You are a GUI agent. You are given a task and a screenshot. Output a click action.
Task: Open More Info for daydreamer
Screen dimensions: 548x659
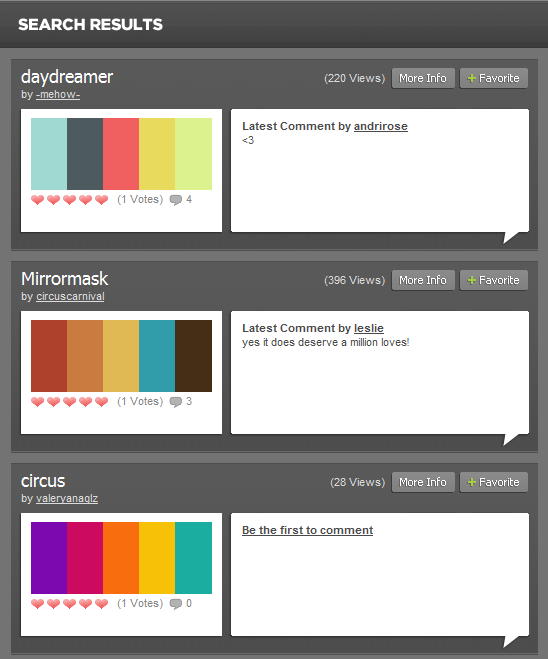pyautogui.click(x=423, y=78)
